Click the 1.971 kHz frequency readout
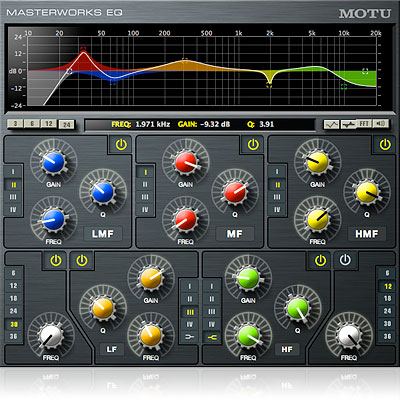The height and width of the screenshot is (400, 400). tap(153, 124)
